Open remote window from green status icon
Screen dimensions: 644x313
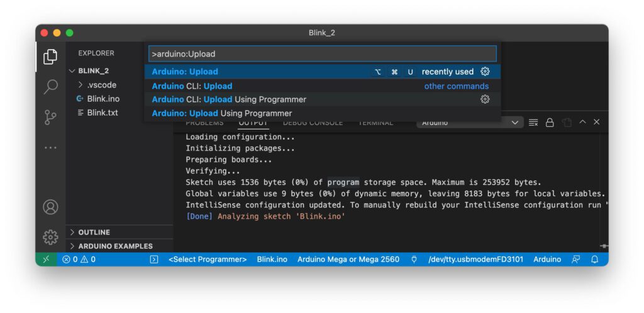click(x=47, y=259)
